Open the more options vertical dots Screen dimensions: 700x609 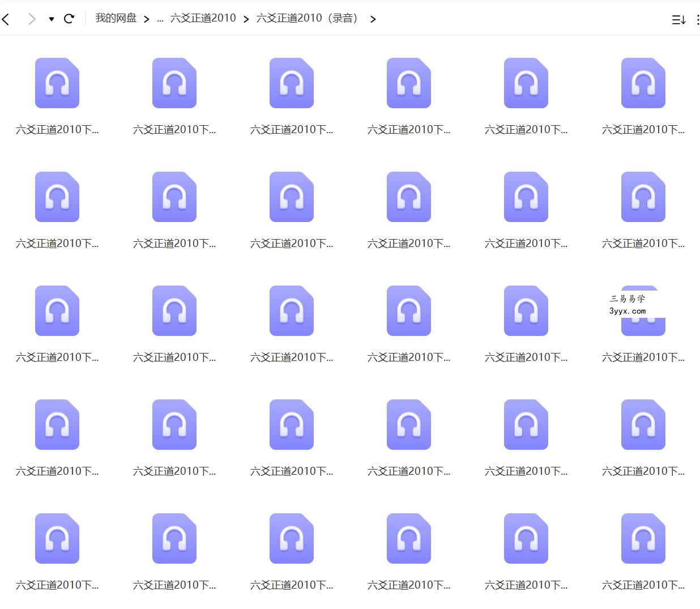pyautogui.click(x=698, y=20)
